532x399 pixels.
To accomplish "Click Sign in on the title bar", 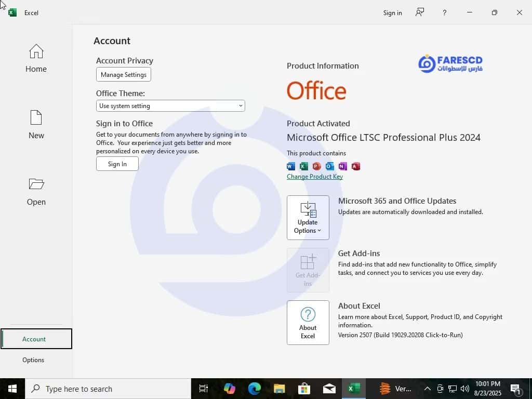I will click(x=393, y=13).
